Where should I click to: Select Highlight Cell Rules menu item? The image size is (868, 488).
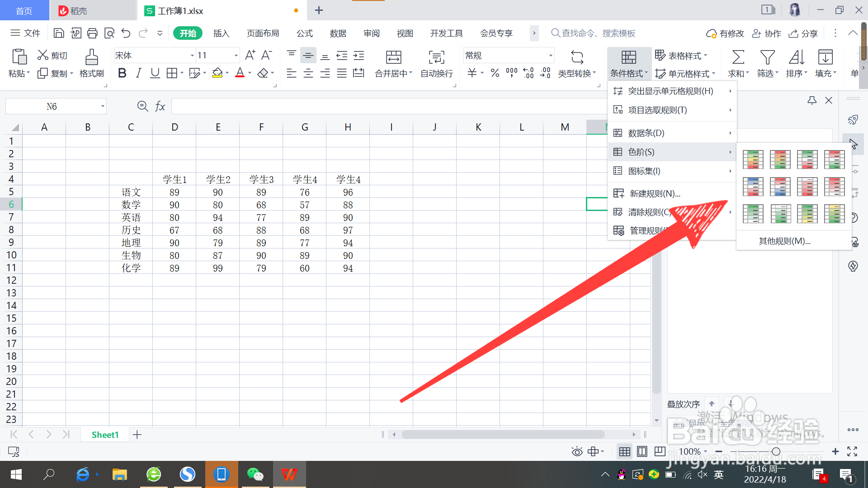(x=672, y=91)
